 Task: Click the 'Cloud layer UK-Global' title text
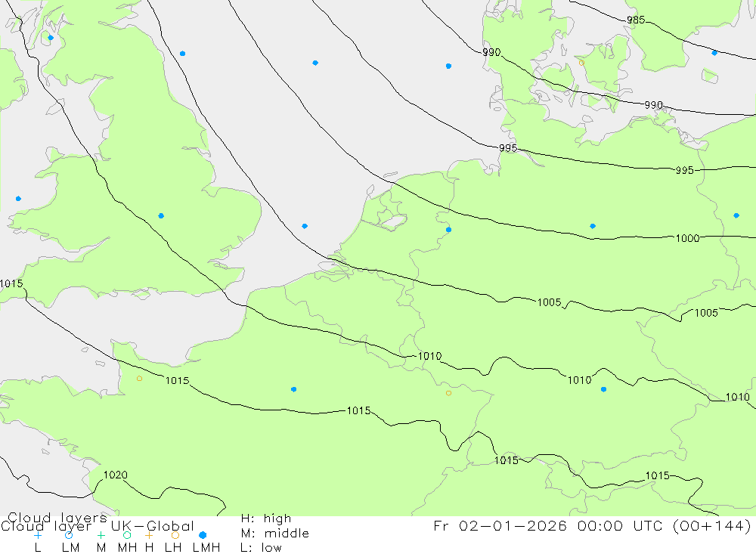pyautogui.click(x=98, y=525)
